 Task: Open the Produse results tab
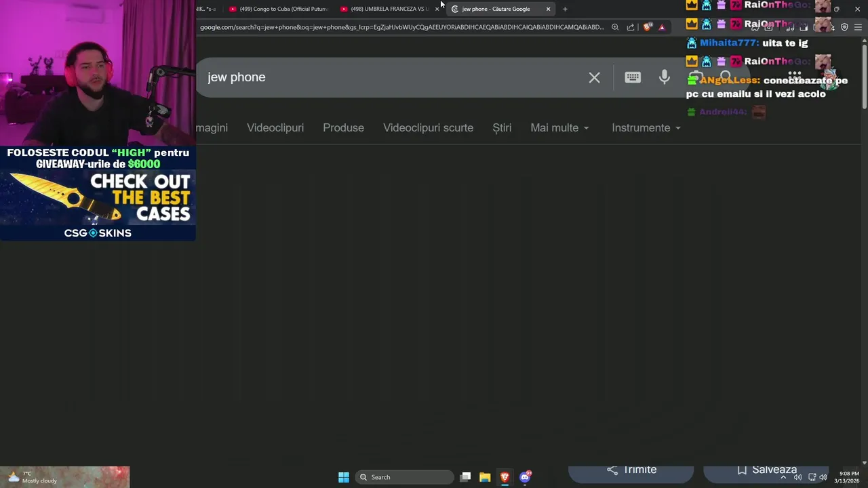tap(343, 127)
